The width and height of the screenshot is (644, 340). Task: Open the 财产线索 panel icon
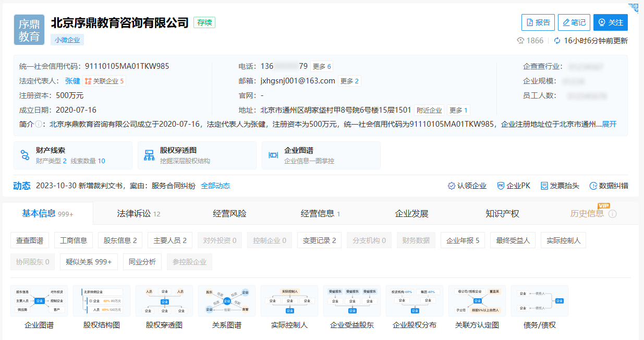pos(25,155)
